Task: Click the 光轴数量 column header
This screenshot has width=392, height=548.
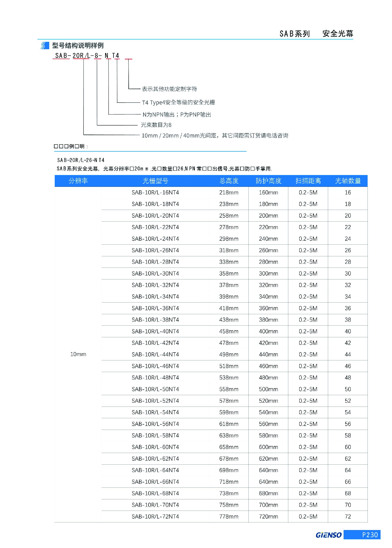Action: pos(348,181)
